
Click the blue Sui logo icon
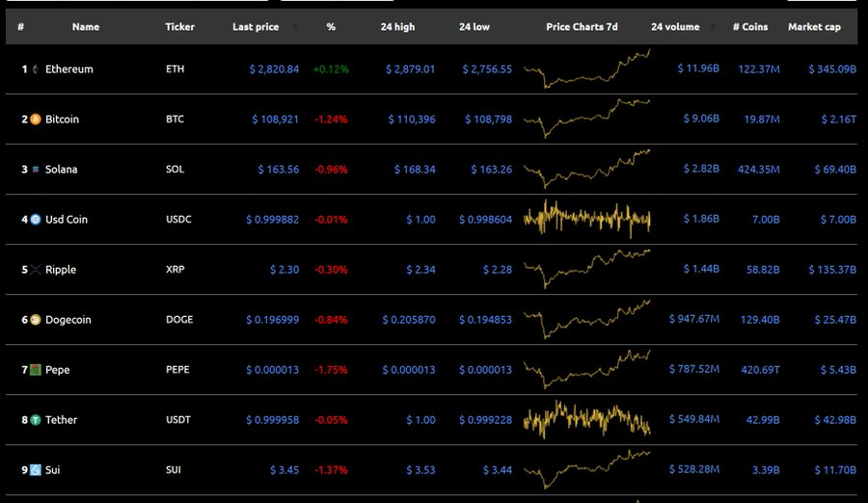pos(36,470)
